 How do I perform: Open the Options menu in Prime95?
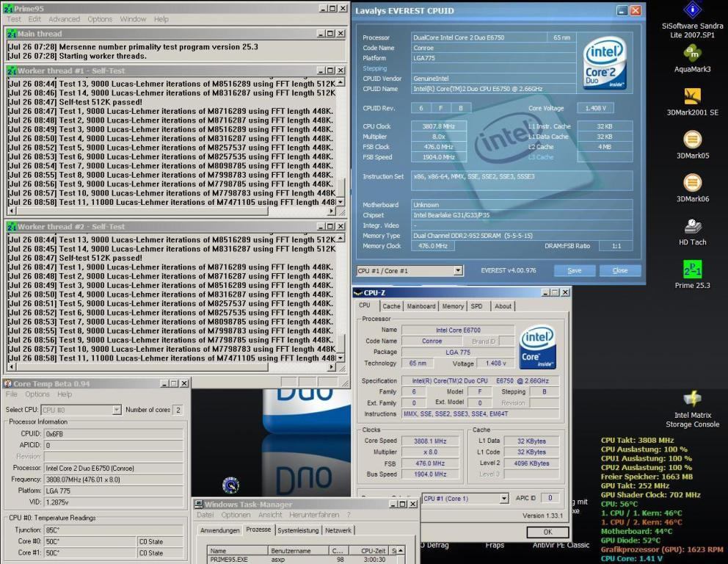pyautogui.click(x=100, y=19)
